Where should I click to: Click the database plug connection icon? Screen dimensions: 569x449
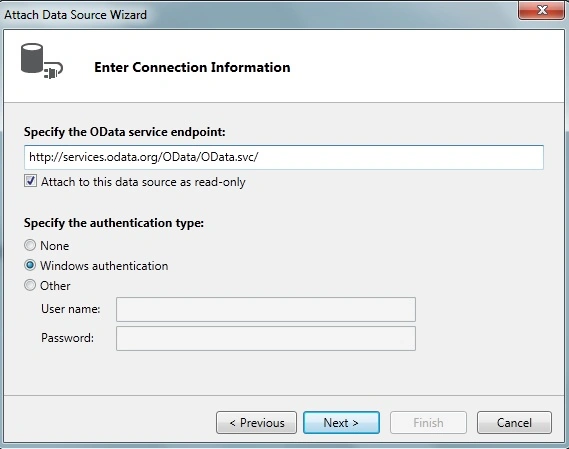coord(42,61)
